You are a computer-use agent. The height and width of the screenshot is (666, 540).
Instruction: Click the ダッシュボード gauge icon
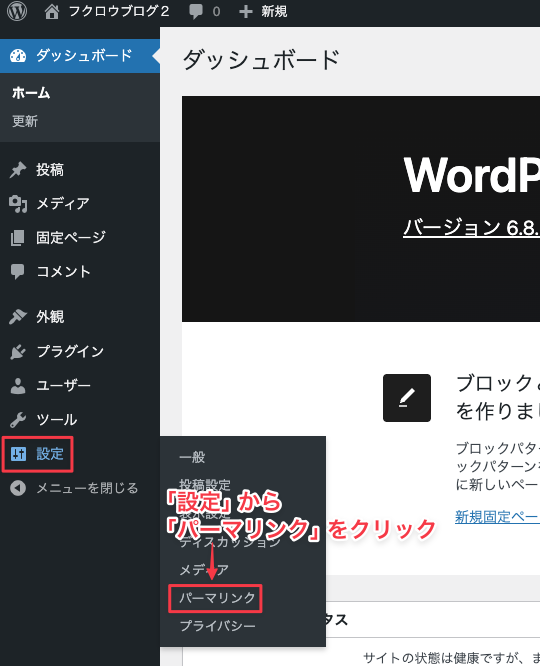18,56
